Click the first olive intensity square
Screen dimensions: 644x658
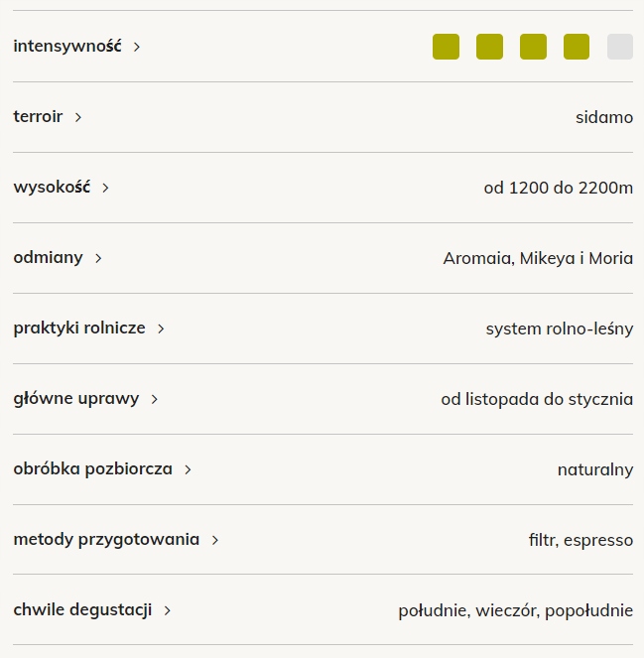(x=446, y=47)
